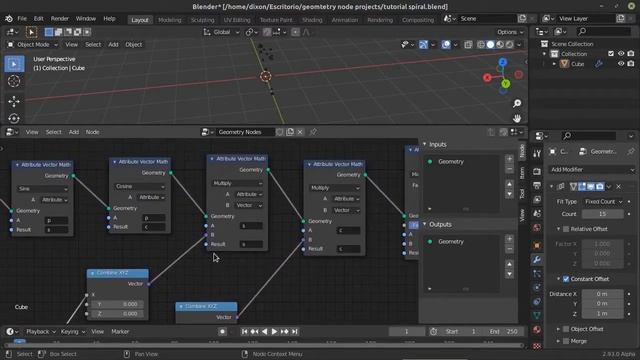Toggle Cube visibility eye in outliner
This screenshot has height=360, width=640.
(621, 64)
